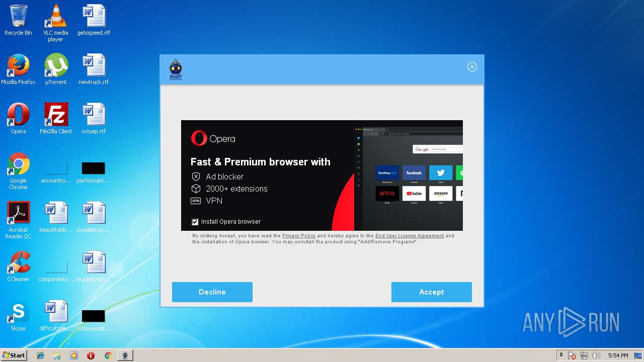The height and width of the screenshot is (362, 644).
Task: Click the Show desktop button
Action: click(639, 355)
